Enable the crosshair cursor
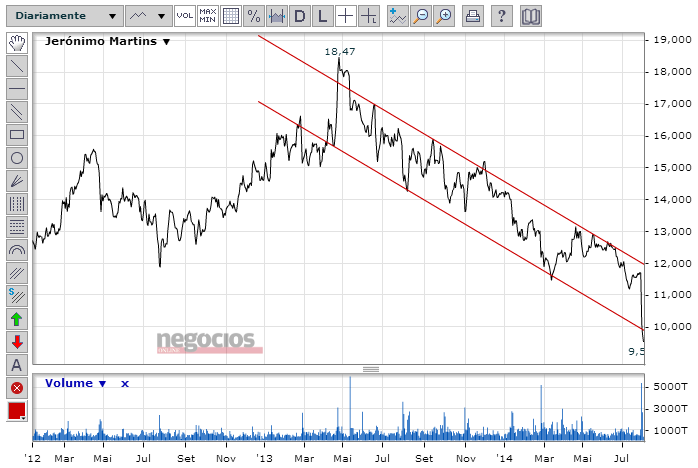 (x=346, y=16)
